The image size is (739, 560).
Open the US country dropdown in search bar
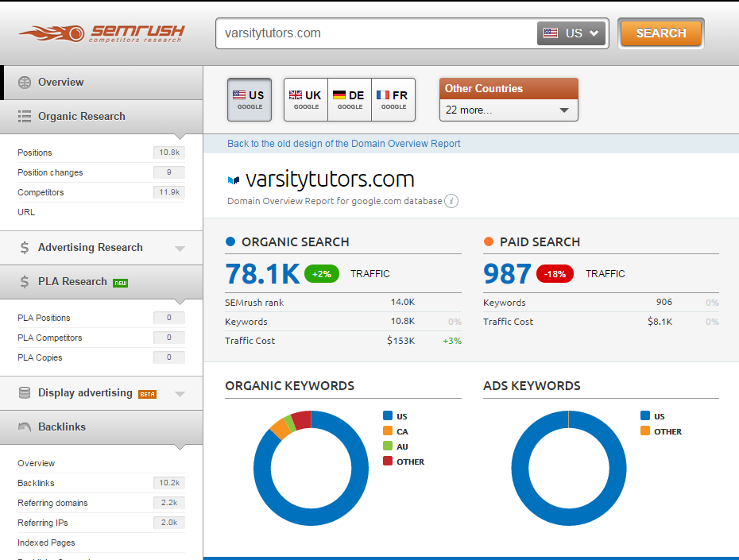571,33
